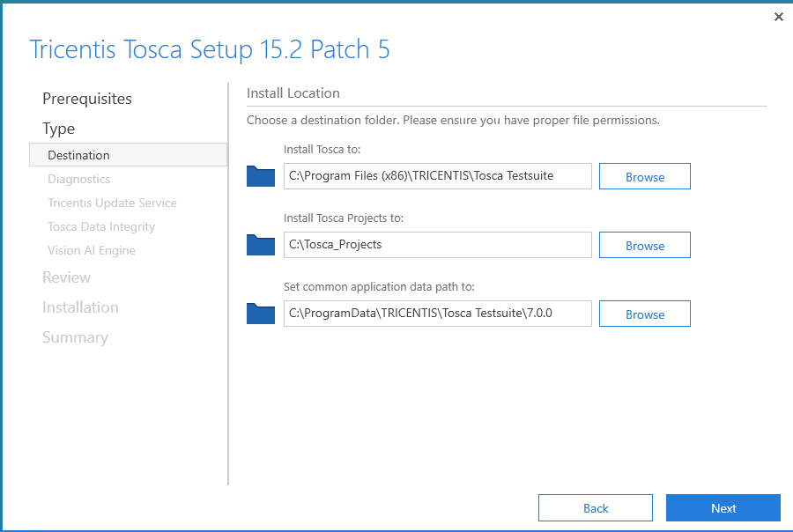This screenshot has height=532, width=793.
Task: Browse for the Tosca install folder
Action: [644, 176]
